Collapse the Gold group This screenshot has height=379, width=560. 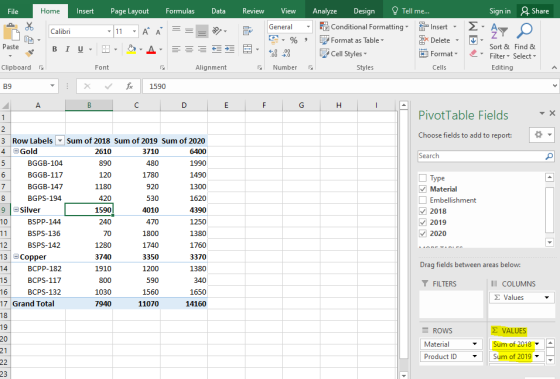(16, 151)
